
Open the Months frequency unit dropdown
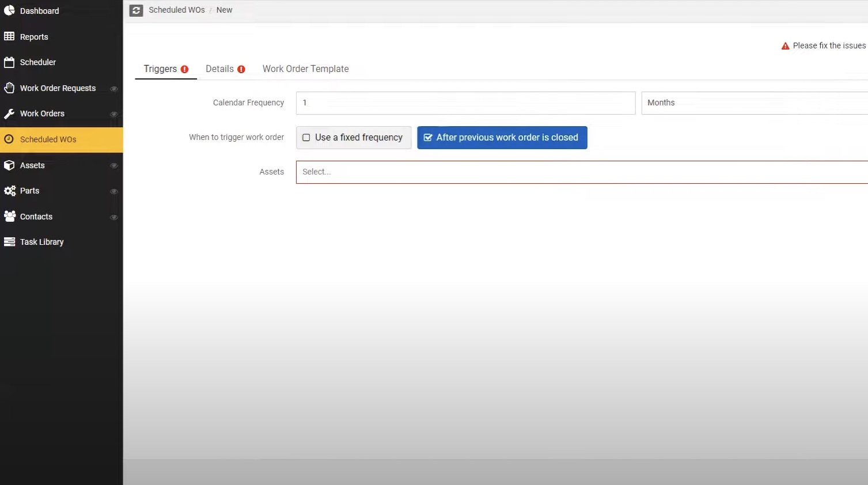point(749,103)
